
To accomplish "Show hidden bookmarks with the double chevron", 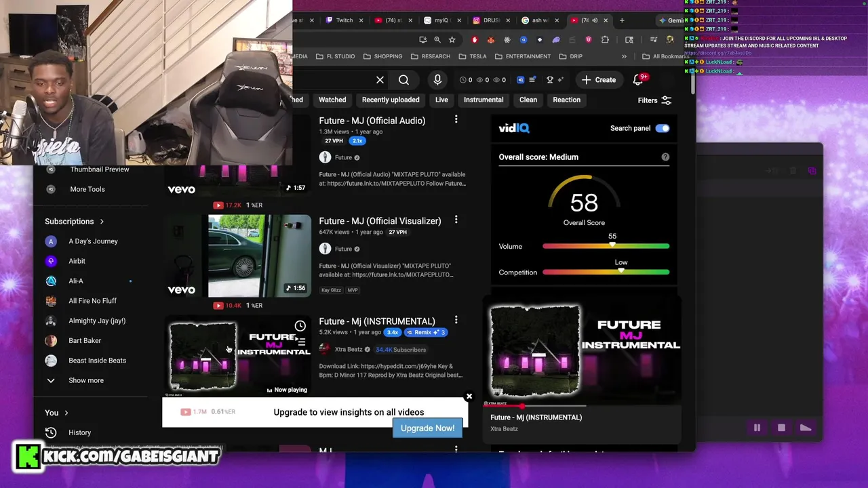I will pos(624,56).
